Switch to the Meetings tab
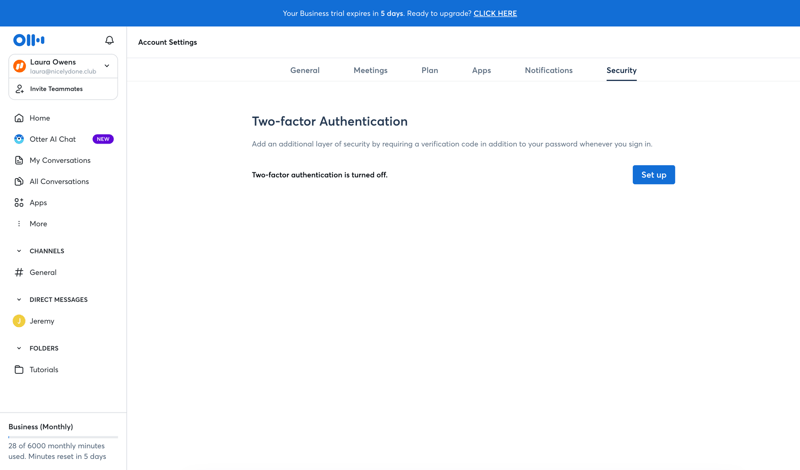The height and width of the screenshot is (470, 800). coord(370,71)
